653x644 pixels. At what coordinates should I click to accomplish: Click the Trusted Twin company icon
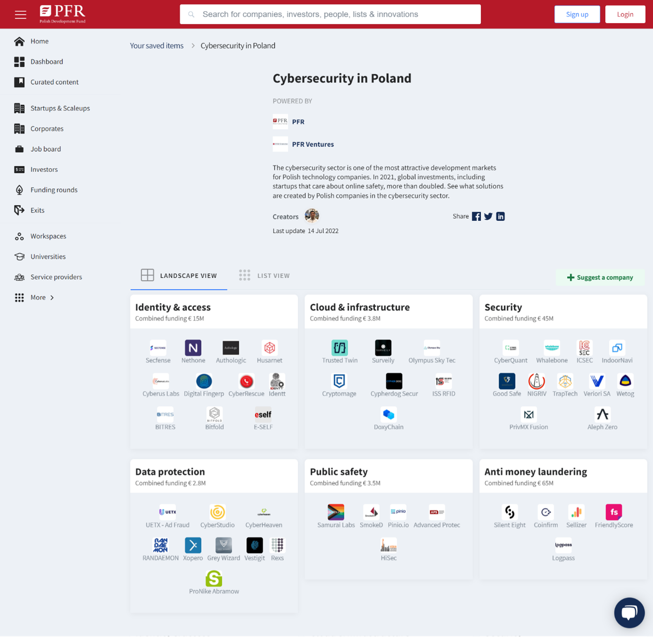pos(339,348)
